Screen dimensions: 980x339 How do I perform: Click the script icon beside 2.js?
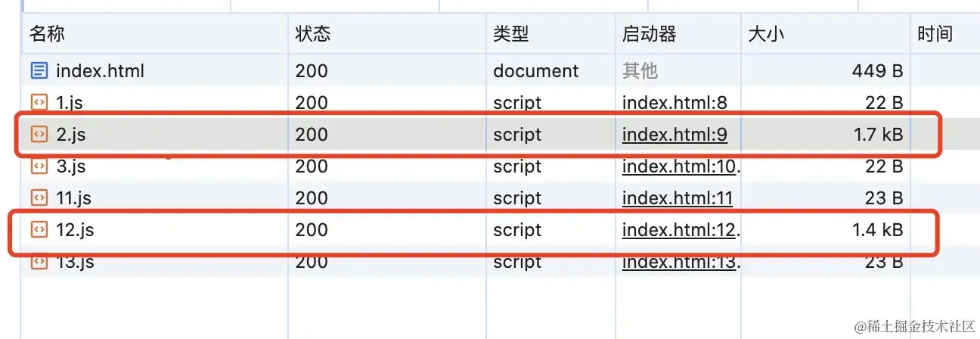(39, 135)
